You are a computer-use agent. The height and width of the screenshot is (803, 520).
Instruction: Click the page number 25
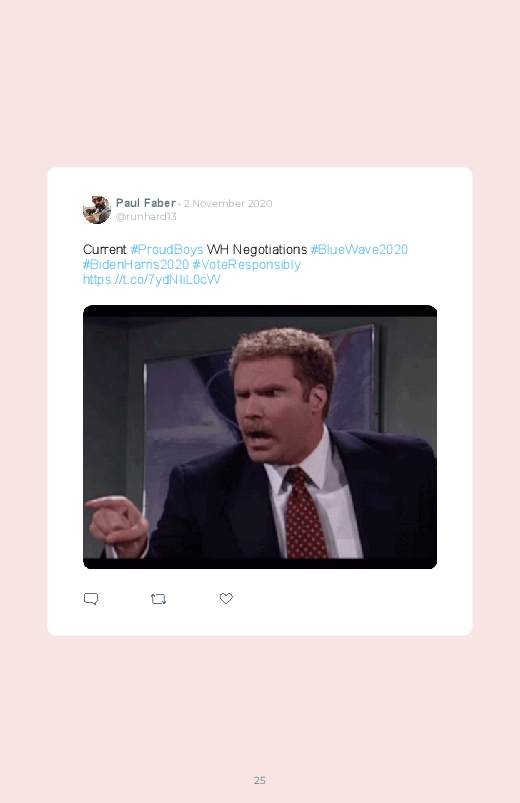pos(260,780)
